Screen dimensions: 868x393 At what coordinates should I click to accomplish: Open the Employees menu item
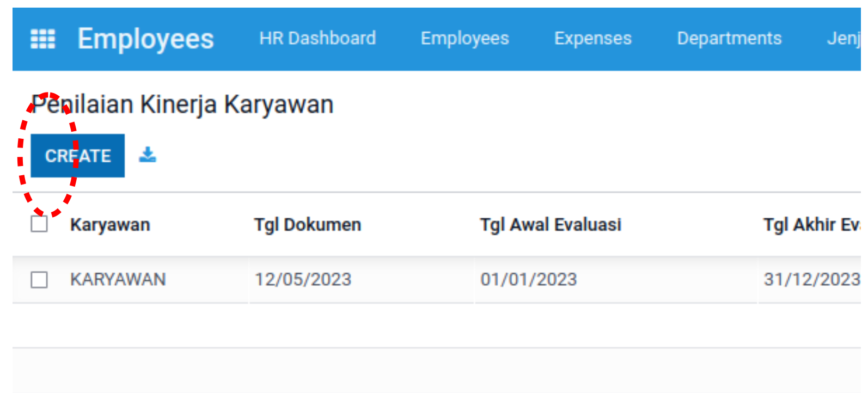coord(464,38)
